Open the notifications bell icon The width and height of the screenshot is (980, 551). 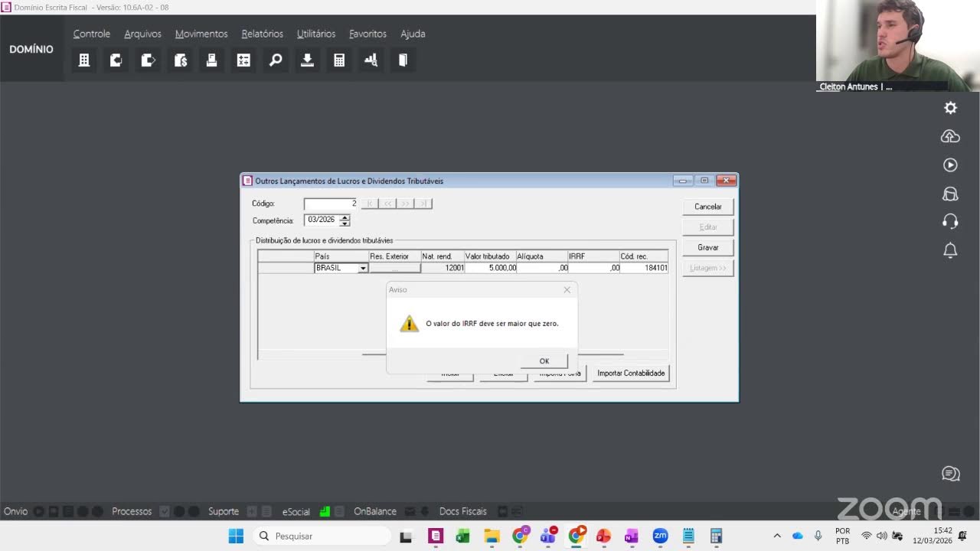coord(950,250)
